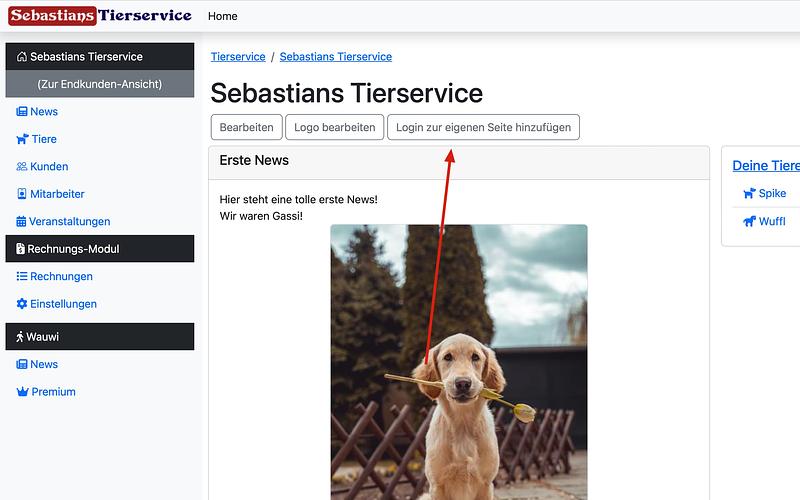The height and width of the screenshot is (500, 800).
Task: Open Home in the top navigation
Action: coord(222,16)
